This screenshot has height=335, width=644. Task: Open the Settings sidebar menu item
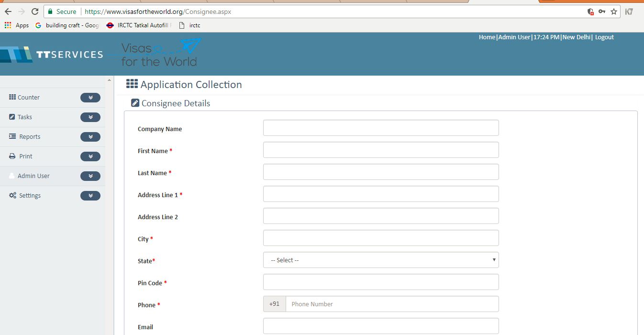click(30, 196)
